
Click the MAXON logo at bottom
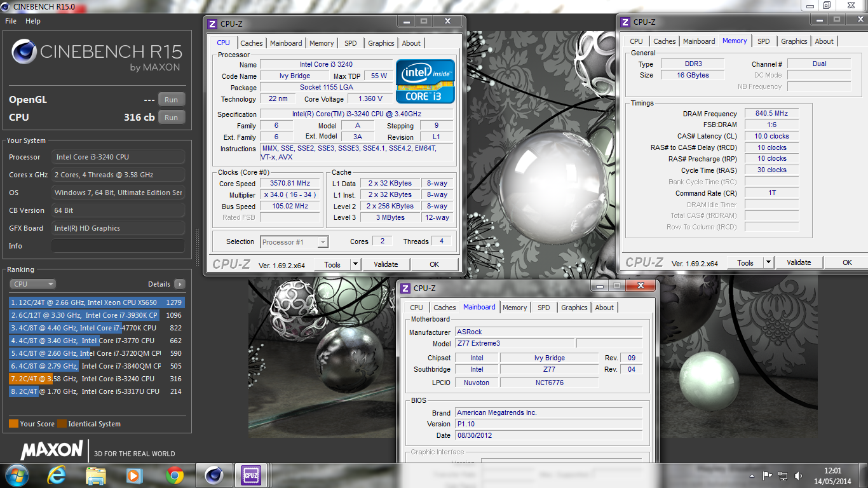click(x=51, y=451)
